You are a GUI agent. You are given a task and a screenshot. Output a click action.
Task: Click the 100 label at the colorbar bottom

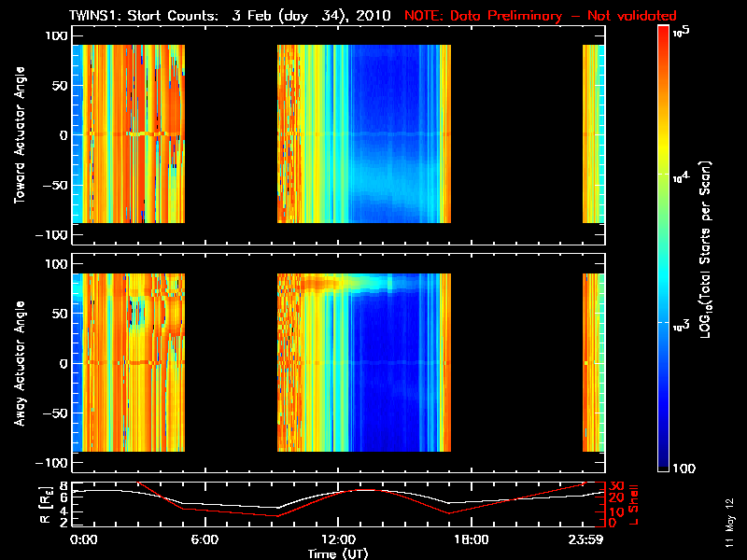pos(684,469)
